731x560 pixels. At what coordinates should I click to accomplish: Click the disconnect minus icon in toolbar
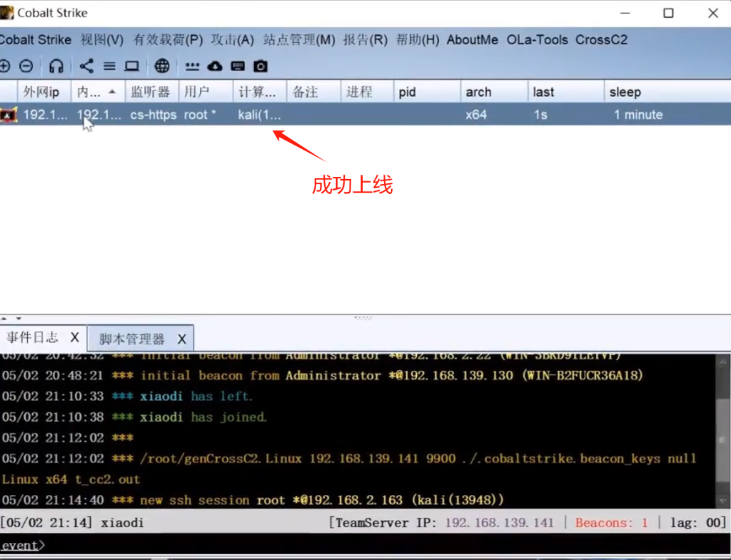[26, 66]
